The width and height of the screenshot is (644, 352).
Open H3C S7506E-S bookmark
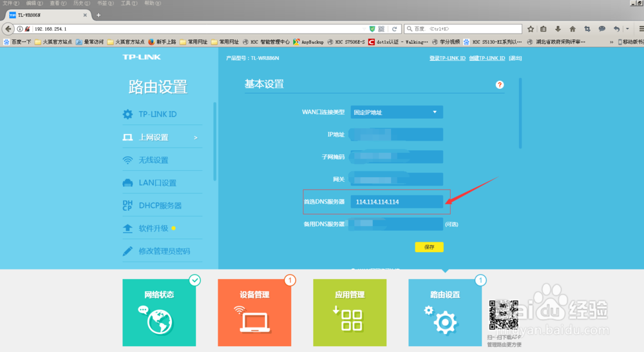pos(346,42)
